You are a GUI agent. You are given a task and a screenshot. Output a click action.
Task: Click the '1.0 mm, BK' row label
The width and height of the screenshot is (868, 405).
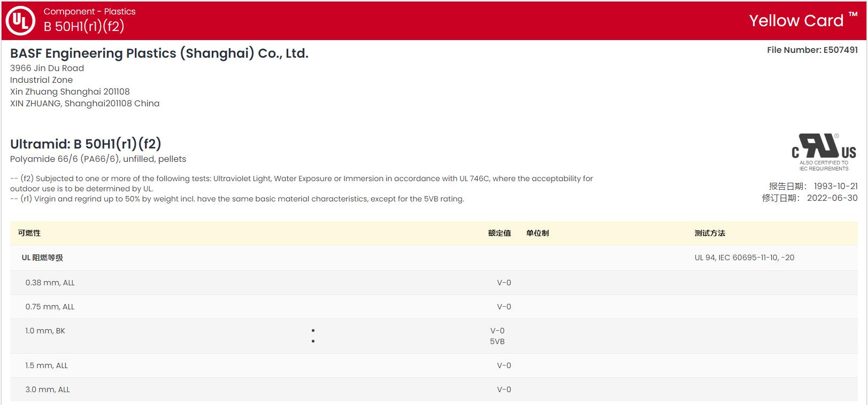[45, 331]
